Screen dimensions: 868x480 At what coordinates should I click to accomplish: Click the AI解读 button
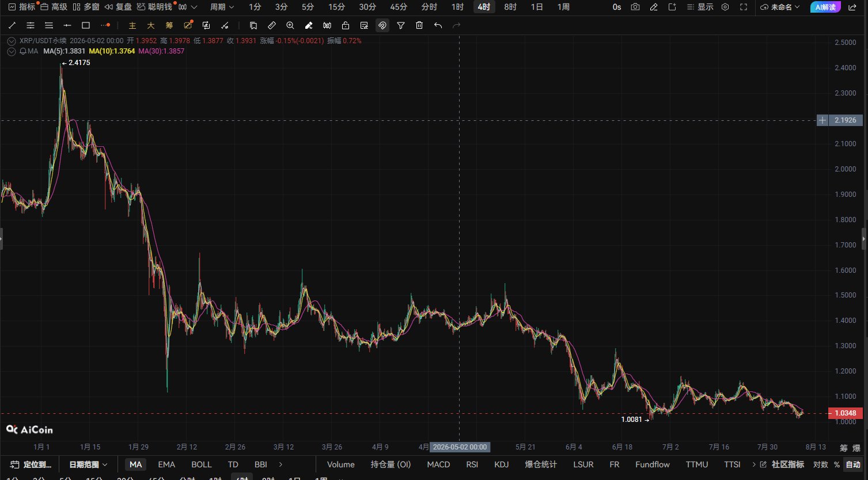[x=825, y=7]
